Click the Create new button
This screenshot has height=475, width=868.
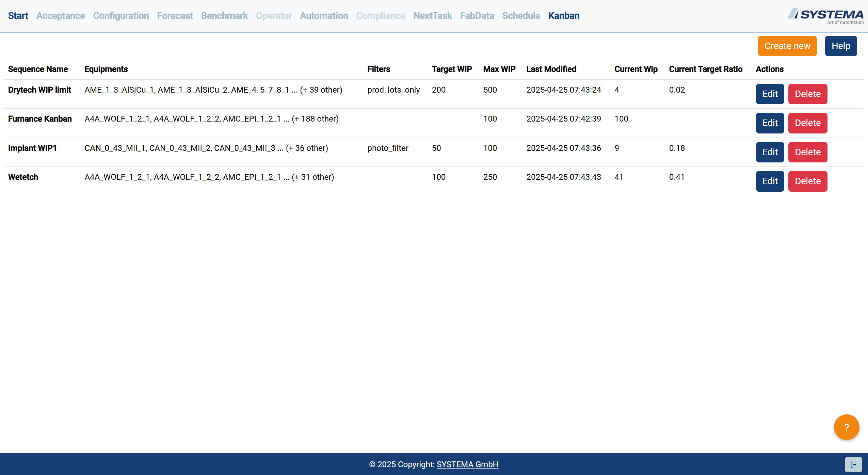787,46
